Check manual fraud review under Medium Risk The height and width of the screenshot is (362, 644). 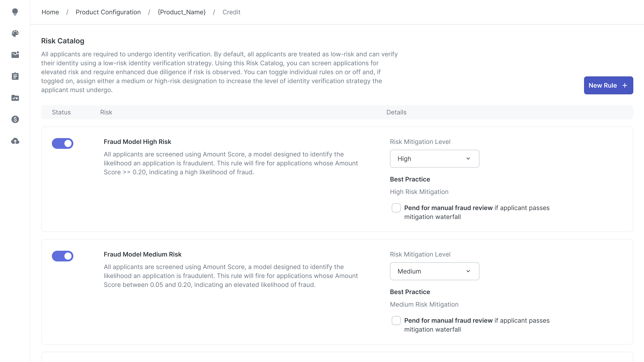(396, 321)
